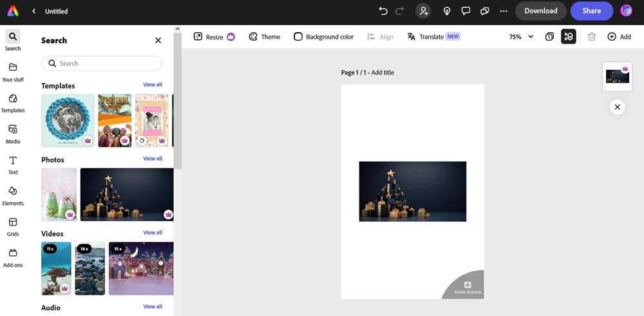The height and width of the screenshot is (316, 644).
Task: Open the invite collaborators icon
Action: pyautogui.click(x=423, y=11)
